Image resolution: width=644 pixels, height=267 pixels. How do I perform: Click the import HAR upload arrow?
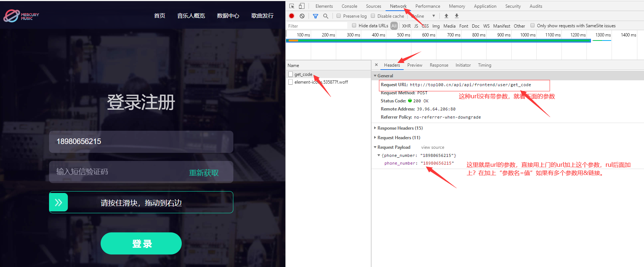coord(446,16)
